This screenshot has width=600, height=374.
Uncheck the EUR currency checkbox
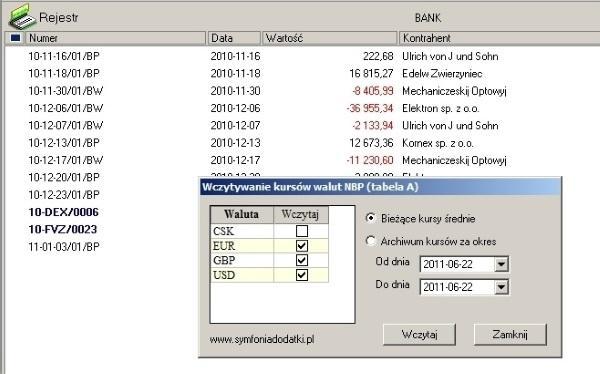302,246
